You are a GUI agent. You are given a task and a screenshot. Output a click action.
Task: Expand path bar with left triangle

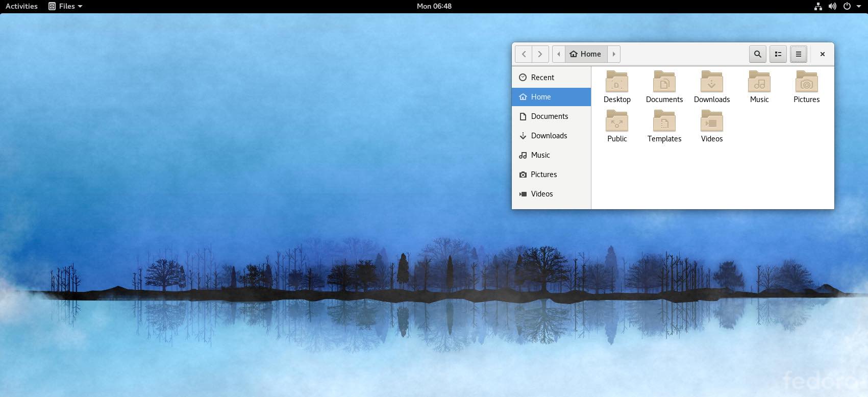(559, 54)
